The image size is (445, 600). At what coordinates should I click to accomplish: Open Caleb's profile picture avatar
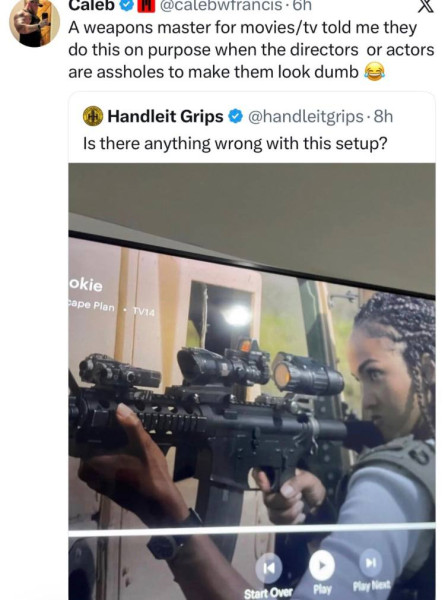pyautogui.click(x=34, y=23)
